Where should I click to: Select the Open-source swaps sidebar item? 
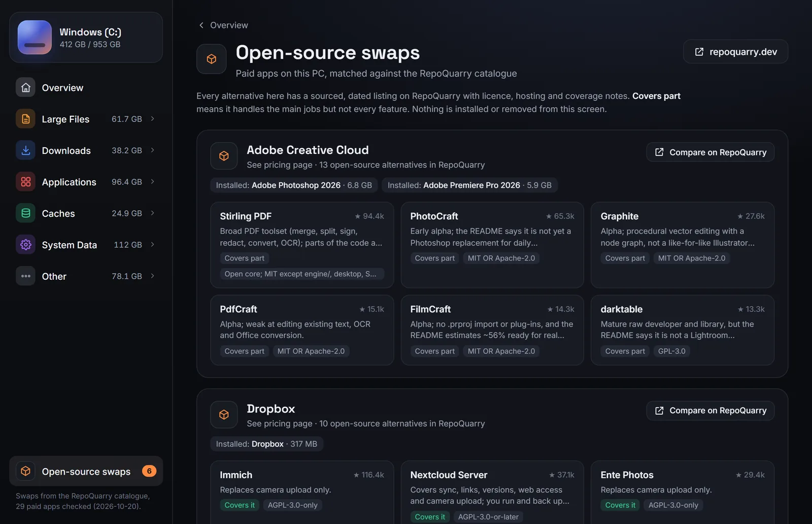click(86, 471)
